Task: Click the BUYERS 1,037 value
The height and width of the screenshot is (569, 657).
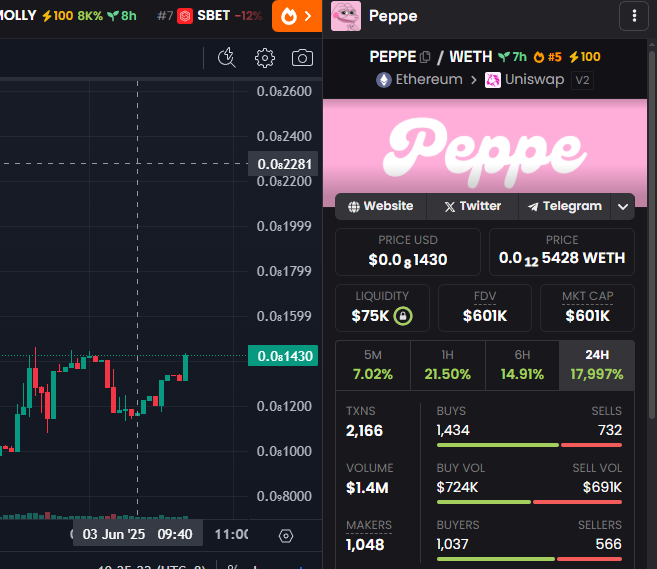Action: click(x=452, y=544)
